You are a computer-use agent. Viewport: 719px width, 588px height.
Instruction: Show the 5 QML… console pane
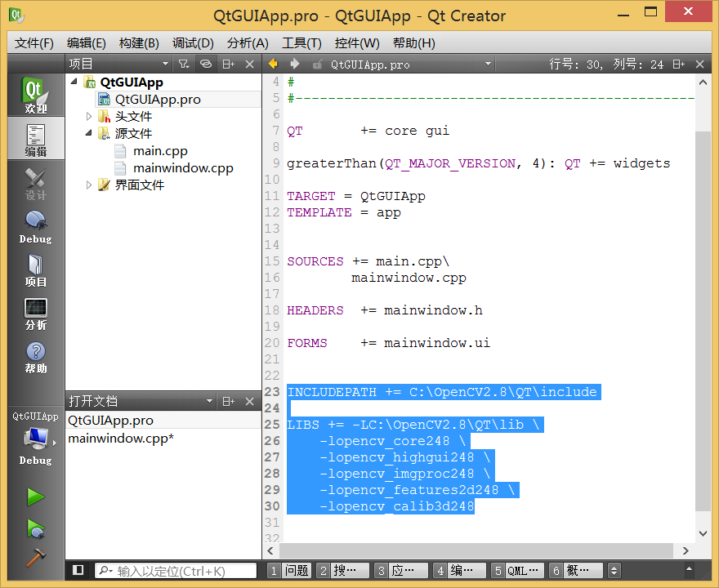click(518, 571)
